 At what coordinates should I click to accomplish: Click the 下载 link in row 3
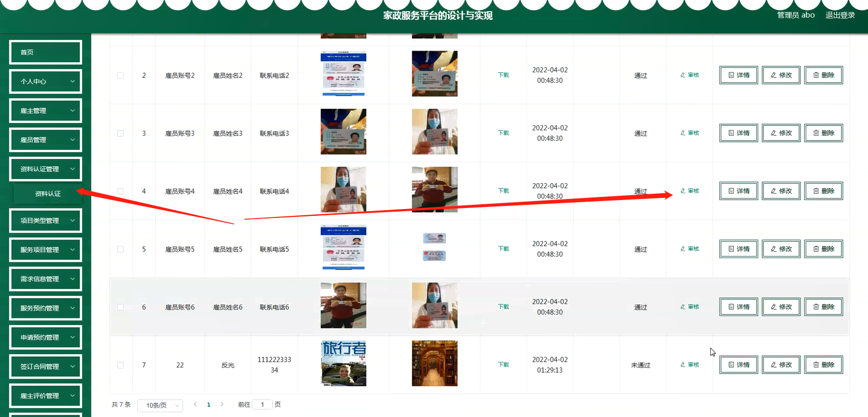(x=503, y=133)
